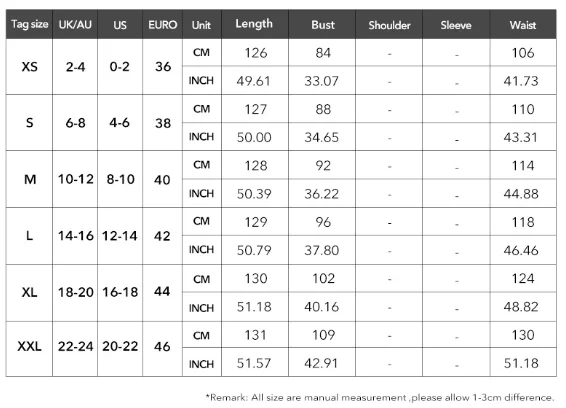Click the Bust column header
Viewport: 566px width, 408px height.
[323, 25]
